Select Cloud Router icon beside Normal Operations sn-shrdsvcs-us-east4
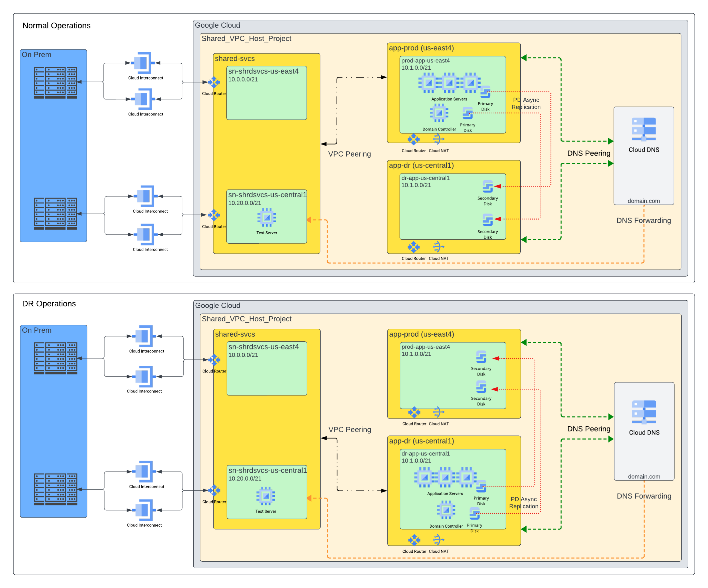The width and height of the screenshot is (708, 588). pos(214,82)
